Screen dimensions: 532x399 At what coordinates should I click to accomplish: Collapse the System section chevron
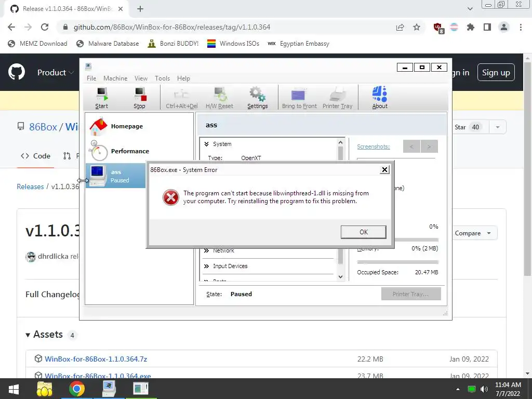point(206,144)
